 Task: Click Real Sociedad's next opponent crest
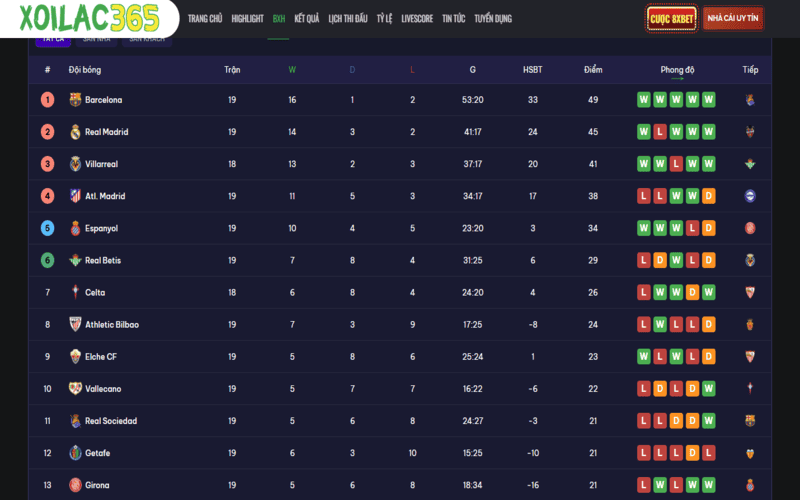click(x=750, y=421)
